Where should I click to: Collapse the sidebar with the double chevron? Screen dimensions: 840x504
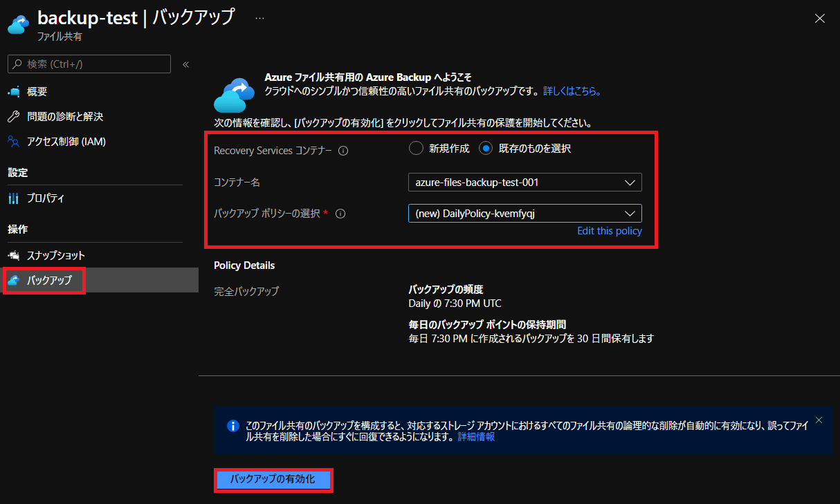coord(185,64)
